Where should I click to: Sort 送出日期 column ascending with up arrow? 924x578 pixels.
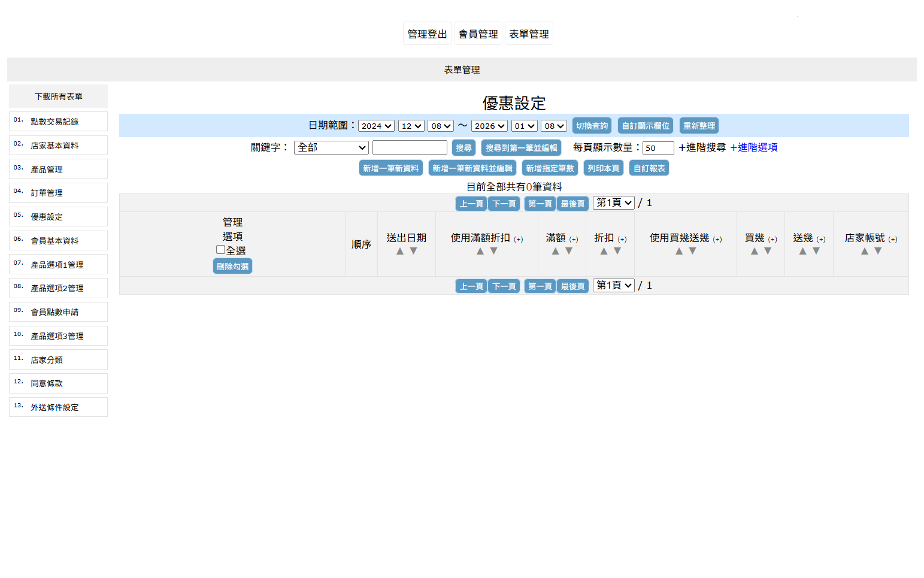(x=400, y=251)
